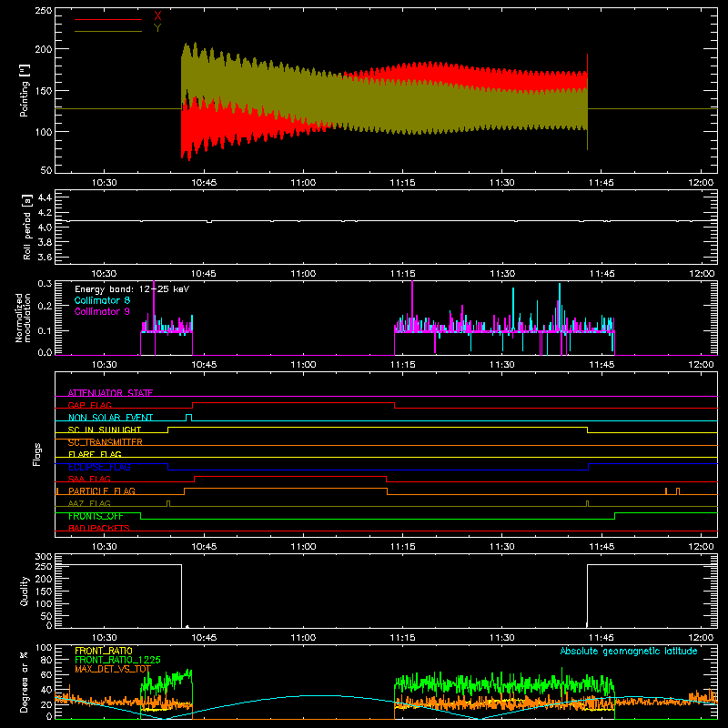Click the Flags axis title
Image resolution: width=728 pixels, height=728 pixels.
(x=37, y=454)
